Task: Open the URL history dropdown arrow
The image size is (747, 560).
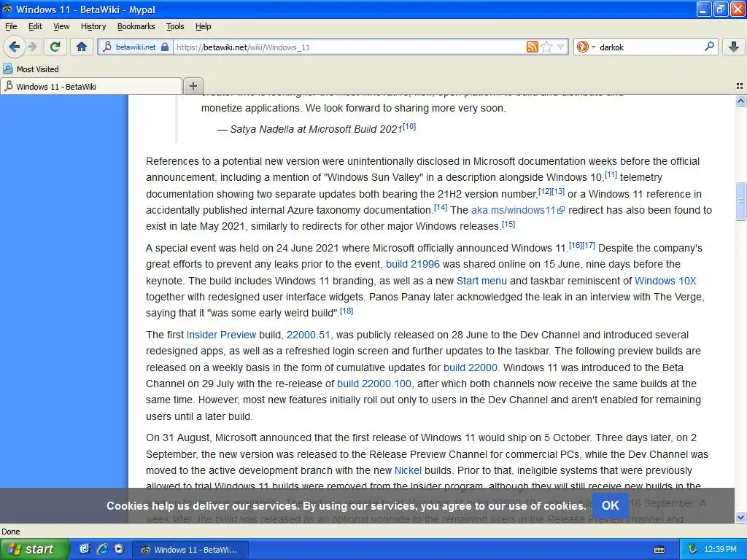Action: (561, 47)
